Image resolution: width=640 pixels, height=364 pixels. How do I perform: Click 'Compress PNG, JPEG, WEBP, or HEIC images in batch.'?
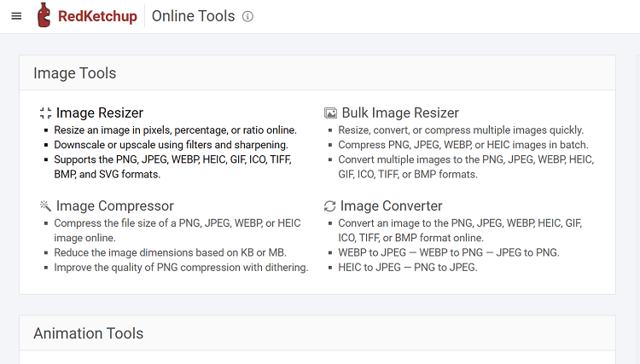pos(463,145)
